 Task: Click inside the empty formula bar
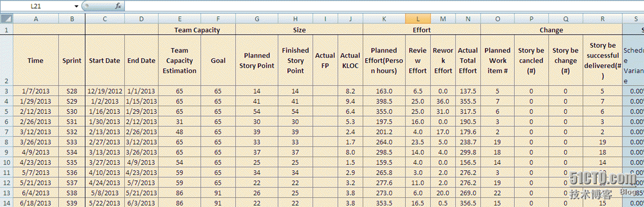tap(383, 6)
